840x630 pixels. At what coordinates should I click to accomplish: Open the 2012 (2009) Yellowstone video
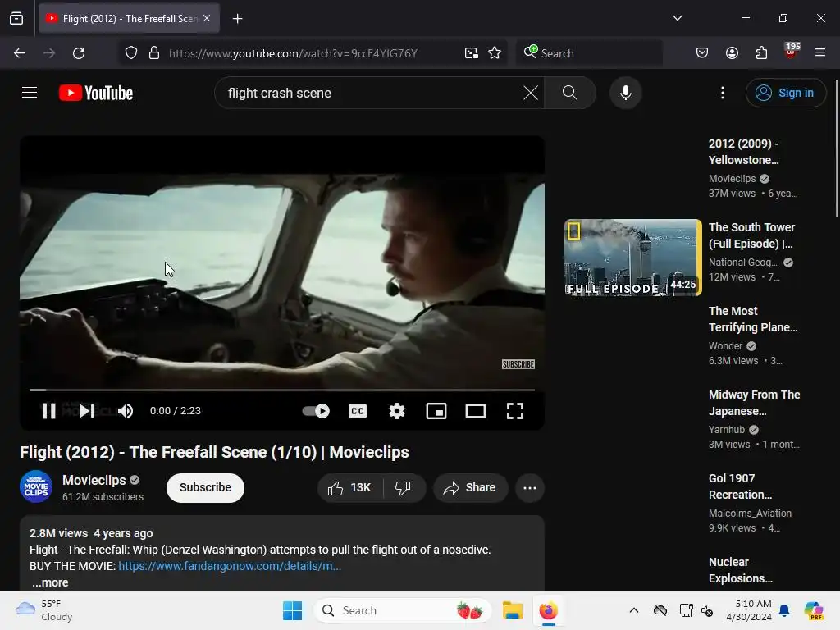[x=743, y=152]
